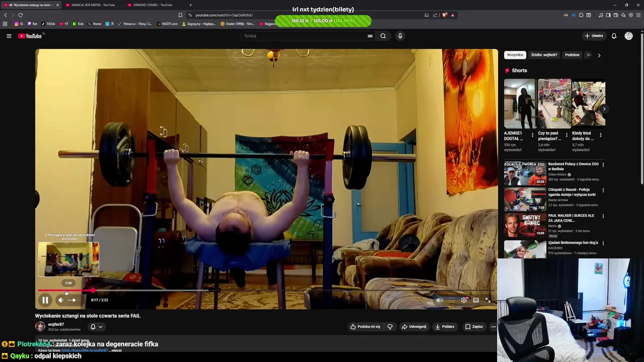
Task: Open the Kick bookmark
Action: click(78, 24)
